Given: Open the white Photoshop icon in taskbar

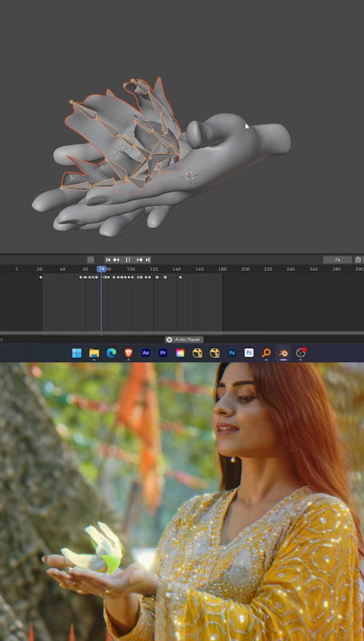Looking at the screenshot, I should [x=249, y=353].
